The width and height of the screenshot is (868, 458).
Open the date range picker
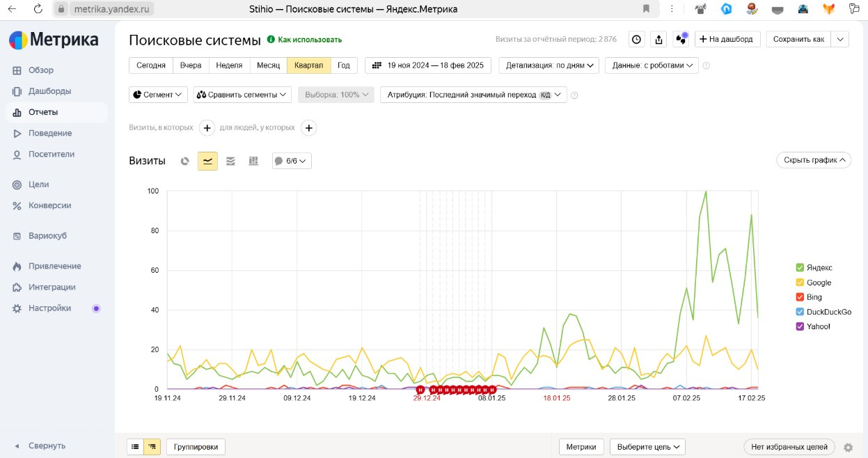(x=427, y=65)
